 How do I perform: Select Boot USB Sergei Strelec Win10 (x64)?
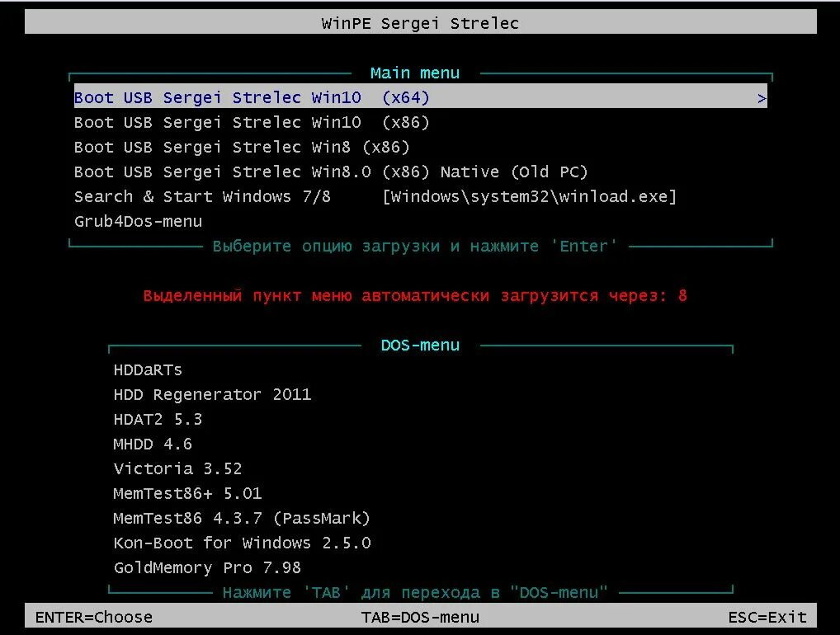pyautogui.click(x=421, y=97)
